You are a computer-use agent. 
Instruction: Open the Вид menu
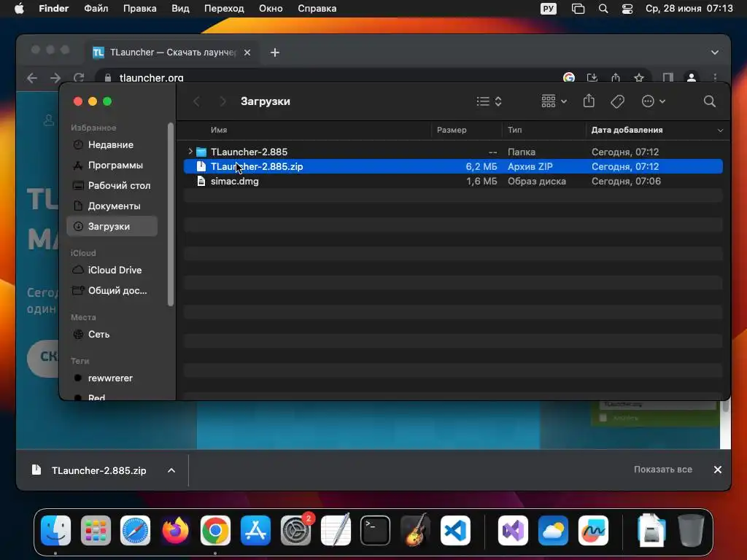pos(180,9)
